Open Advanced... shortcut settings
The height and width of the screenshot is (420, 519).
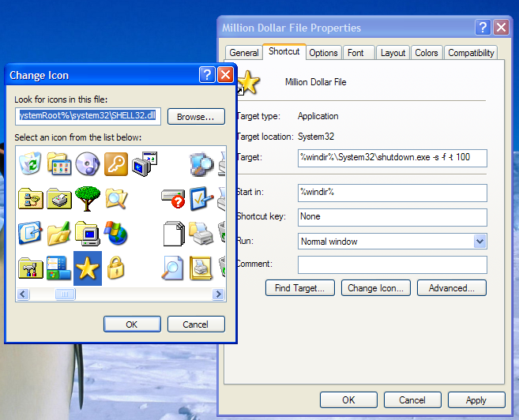[x=452, y=287]
